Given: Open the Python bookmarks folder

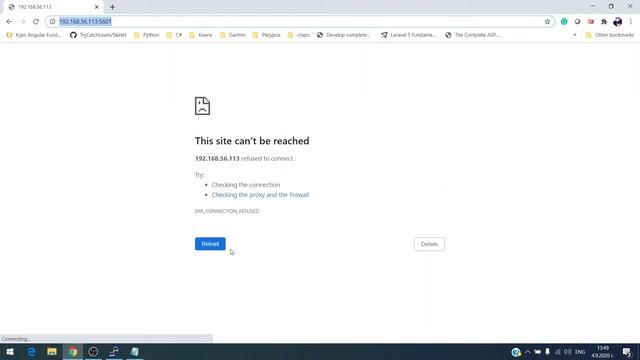Looking at the screenshot, I should [146, 35].
